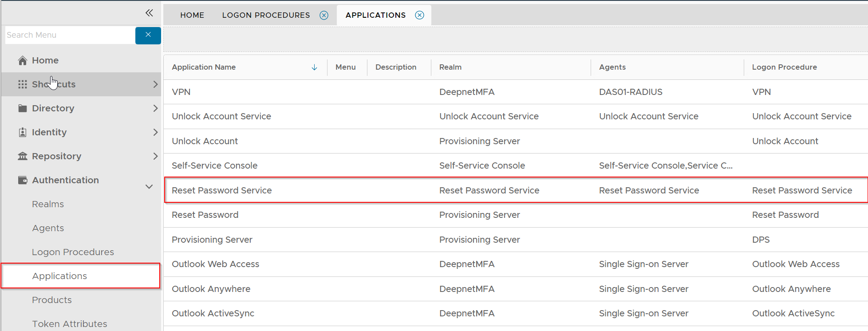Type in the Search Menu field
Viewport: 868px width, 331px height.
click(70, 35)
